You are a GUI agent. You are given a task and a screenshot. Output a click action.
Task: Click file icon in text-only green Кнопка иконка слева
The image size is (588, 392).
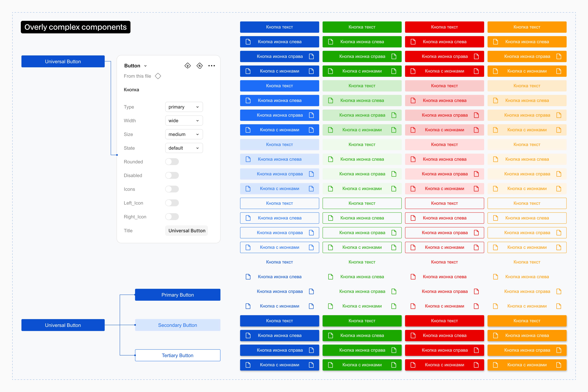pos(331,277)
